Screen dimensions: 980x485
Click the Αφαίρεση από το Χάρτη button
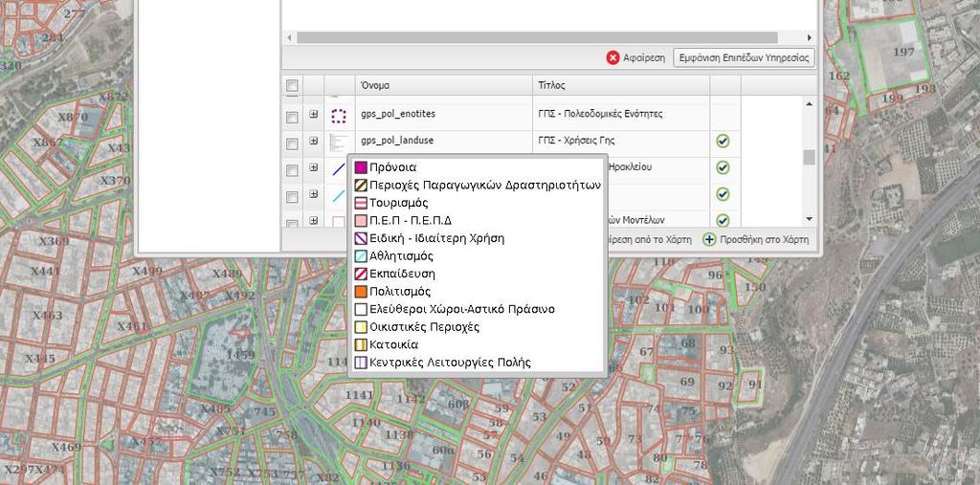coord(650,239)
